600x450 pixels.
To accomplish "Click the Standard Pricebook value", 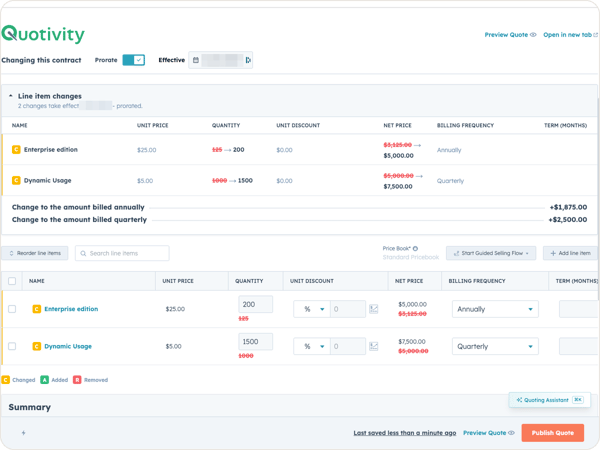I will pos(411,257).
